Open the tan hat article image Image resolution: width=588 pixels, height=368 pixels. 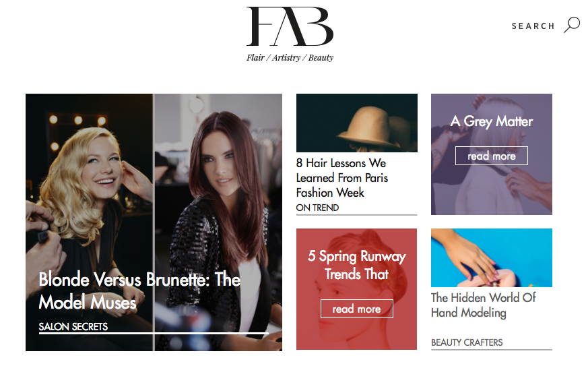356,123
